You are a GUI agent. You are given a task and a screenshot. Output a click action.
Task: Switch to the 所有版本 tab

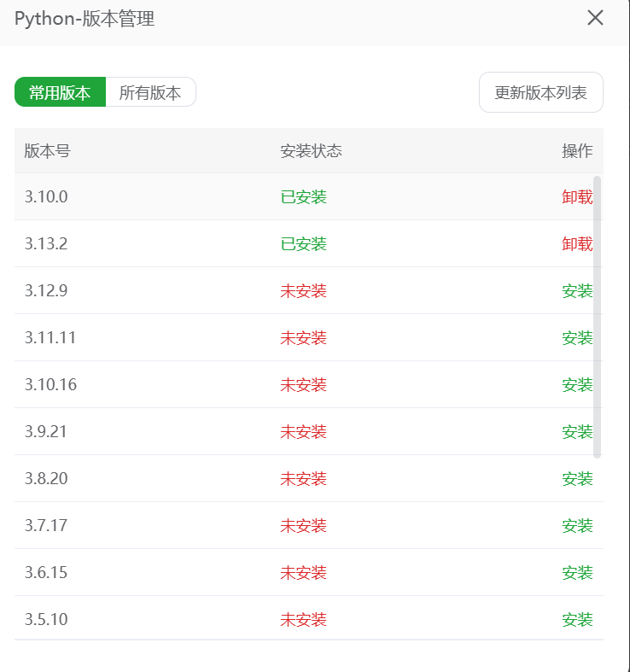click(150, 93)
